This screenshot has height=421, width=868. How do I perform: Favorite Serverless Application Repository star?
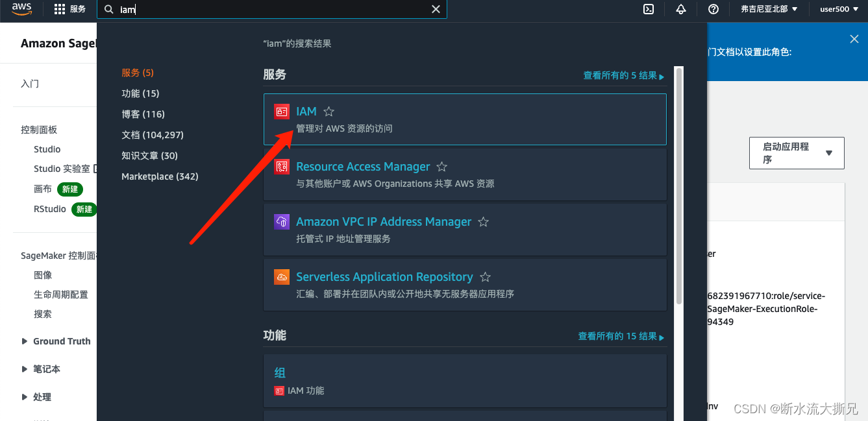tap(485, 277)
